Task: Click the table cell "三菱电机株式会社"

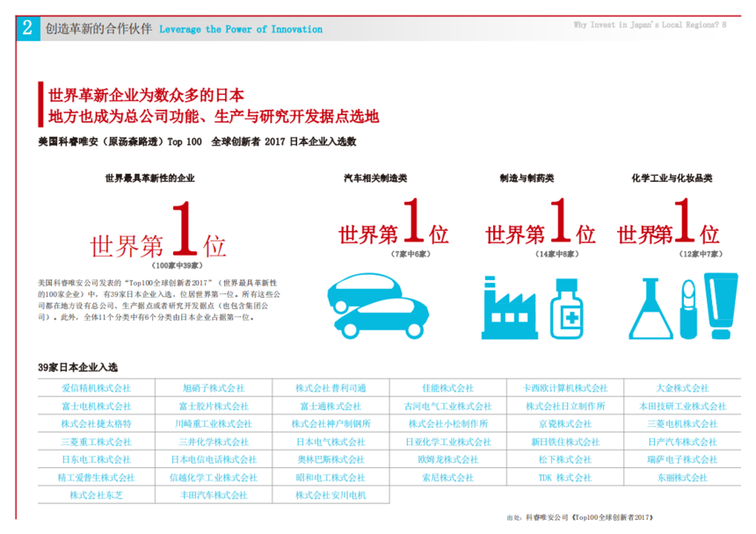Action: [x=682, y=423]
